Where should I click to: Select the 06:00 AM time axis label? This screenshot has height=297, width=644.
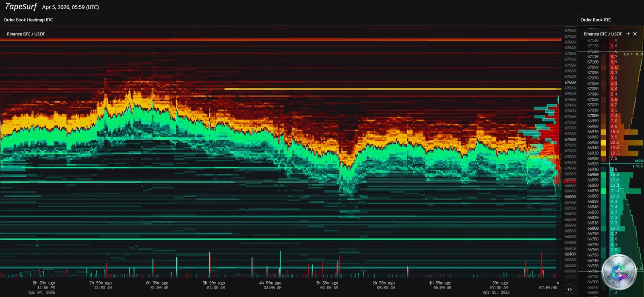point(442,288)
